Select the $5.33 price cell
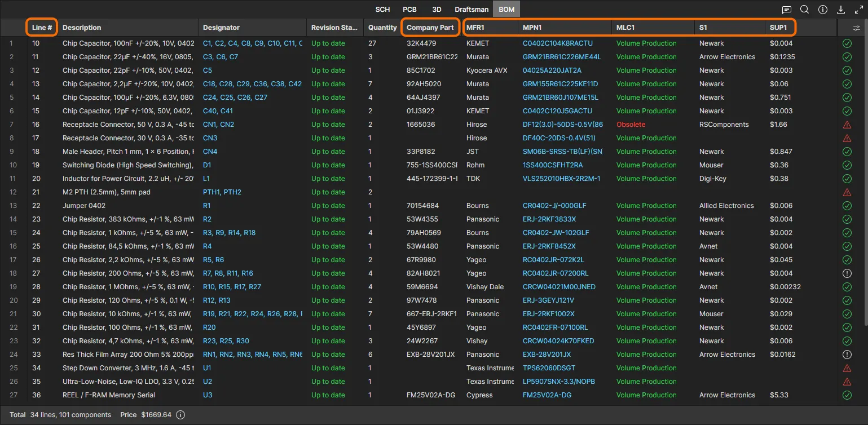This screenshot has width=868, height=425. coord(779,395)
